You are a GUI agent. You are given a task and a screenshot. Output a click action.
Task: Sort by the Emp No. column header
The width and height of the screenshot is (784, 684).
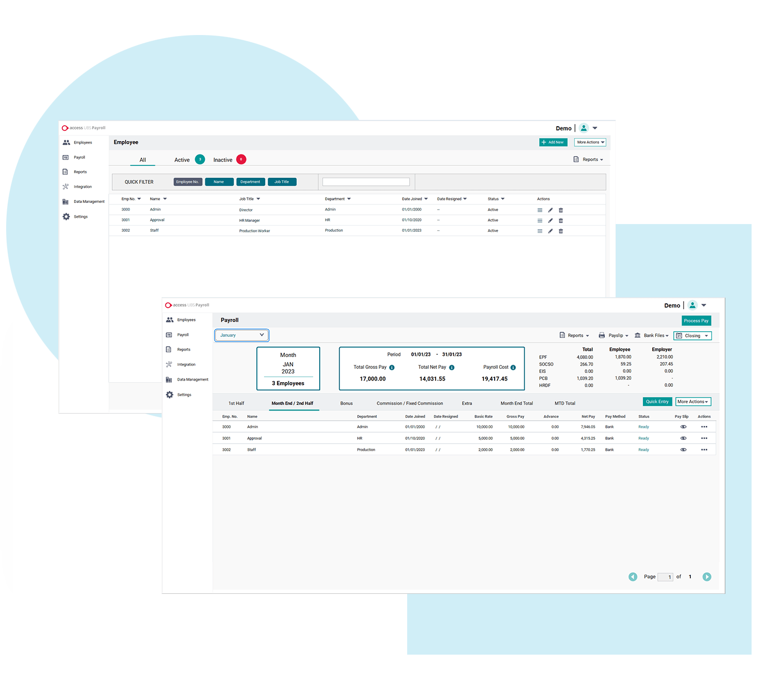131,199
